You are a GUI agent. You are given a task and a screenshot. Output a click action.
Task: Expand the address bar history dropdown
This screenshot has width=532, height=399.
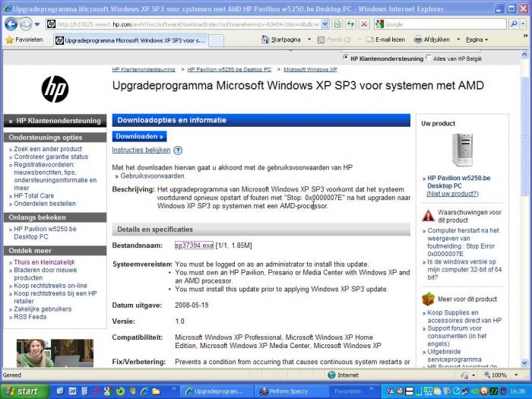coord(325,24)
